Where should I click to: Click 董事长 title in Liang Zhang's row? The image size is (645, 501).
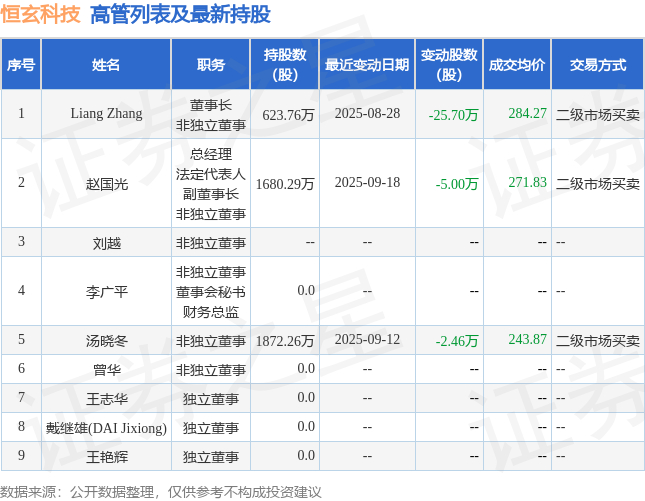(211, 105)
